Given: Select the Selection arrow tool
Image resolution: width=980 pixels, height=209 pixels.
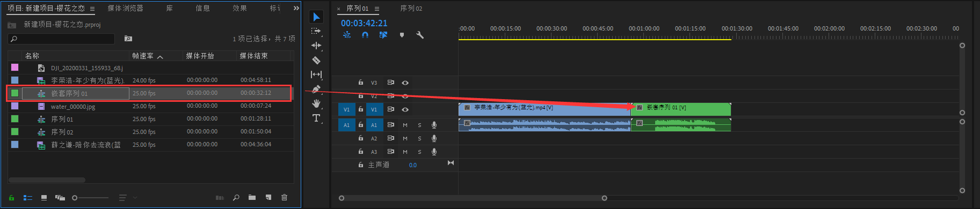Looking at the screenshot, I should click(316, 17).
